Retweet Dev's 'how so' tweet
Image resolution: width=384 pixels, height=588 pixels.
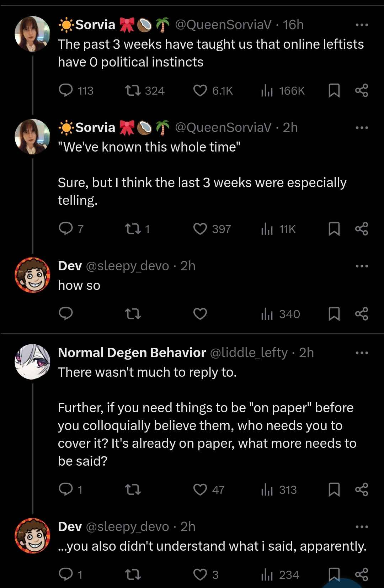[133, 314]
